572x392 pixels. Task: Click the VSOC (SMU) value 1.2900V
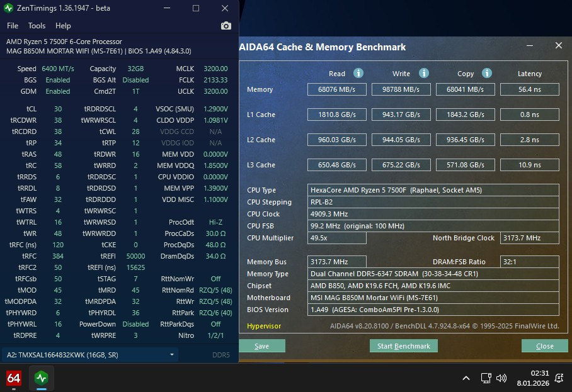tap(215, 109)
